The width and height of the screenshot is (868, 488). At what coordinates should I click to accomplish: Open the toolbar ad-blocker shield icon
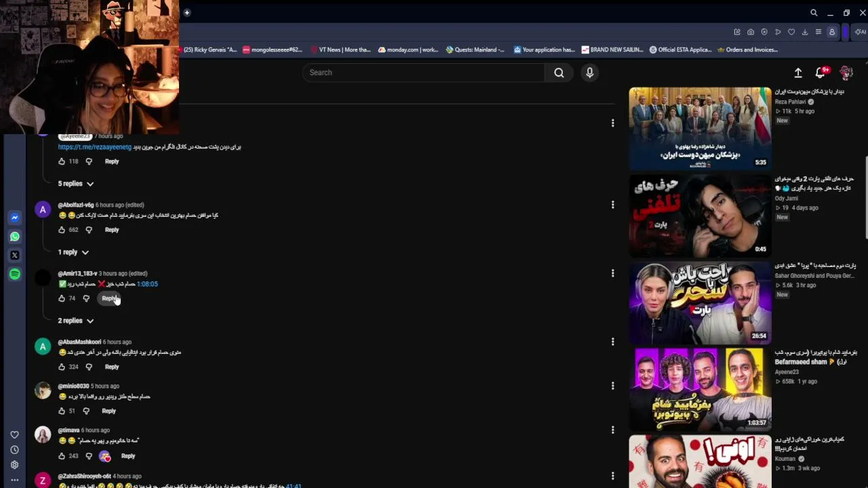click(764, 32)
